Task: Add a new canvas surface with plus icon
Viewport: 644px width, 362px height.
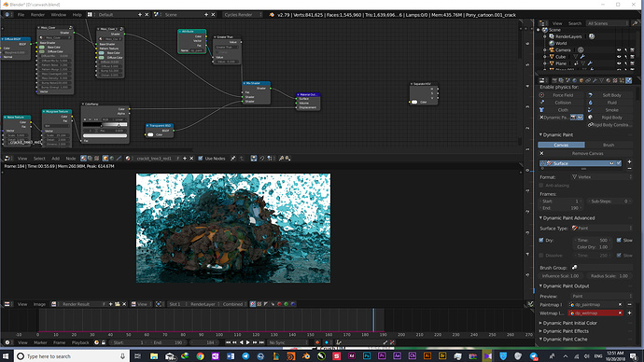Action: click(629, 162)
